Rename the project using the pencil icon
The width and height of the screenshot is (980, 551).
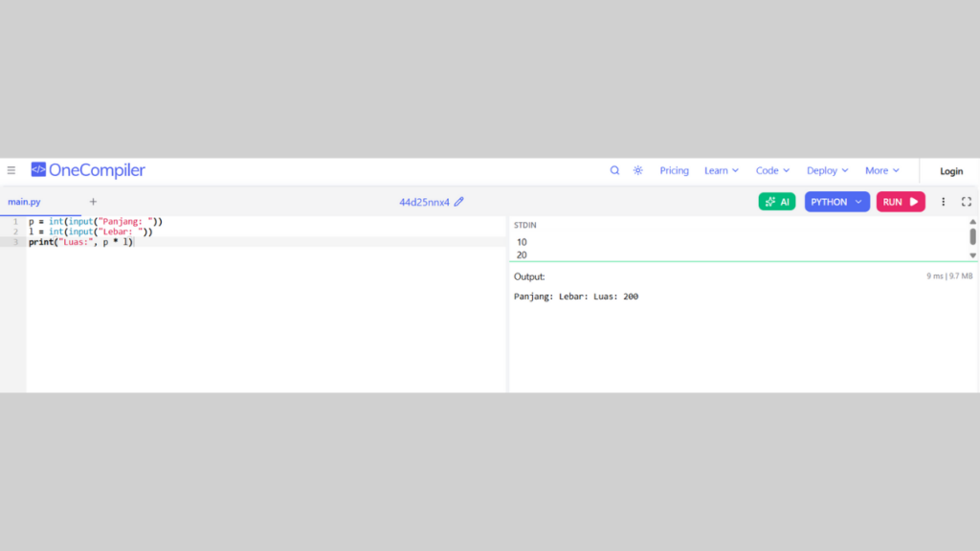(459, 202)
